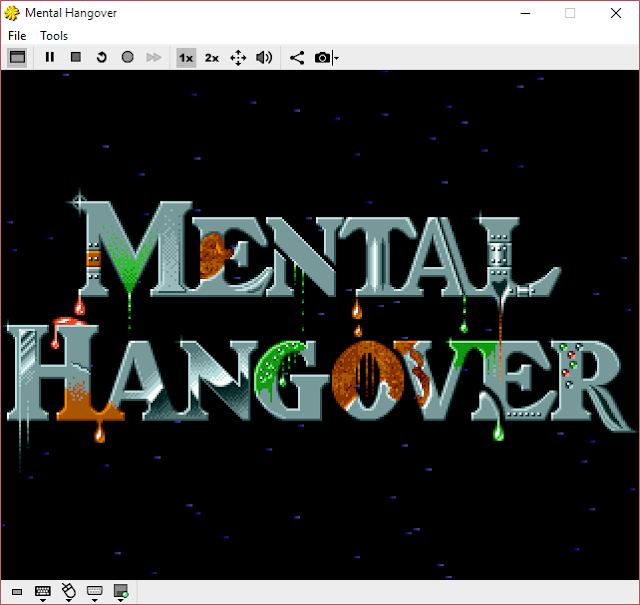Open the port/joystick connector dropdown
640x605 pixels.
click(95, 593)
